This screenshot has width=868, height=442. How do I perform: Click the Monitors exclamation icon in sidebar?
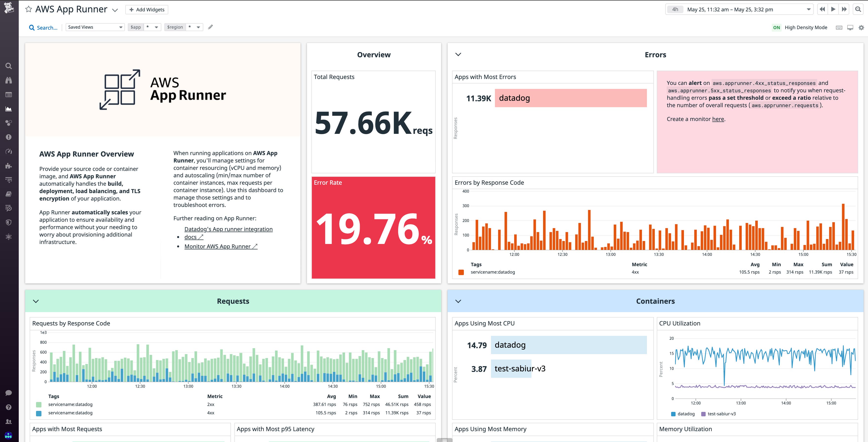(8, 137)
